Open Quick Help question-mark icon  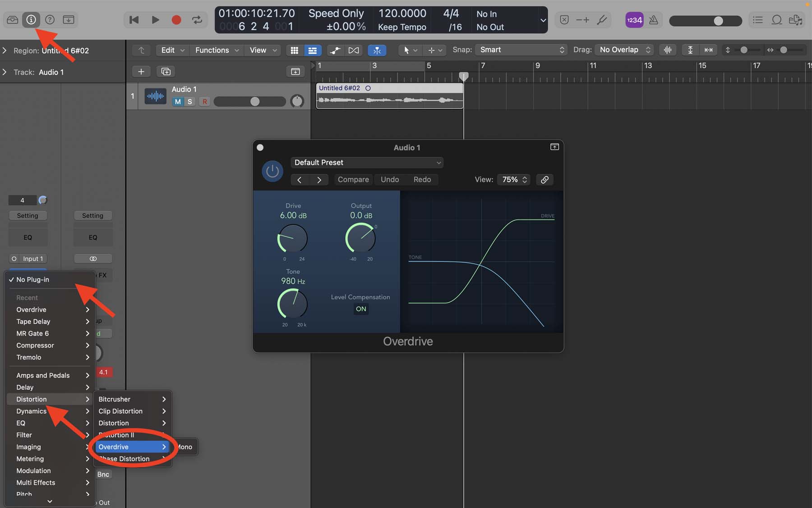coord(50,19)
